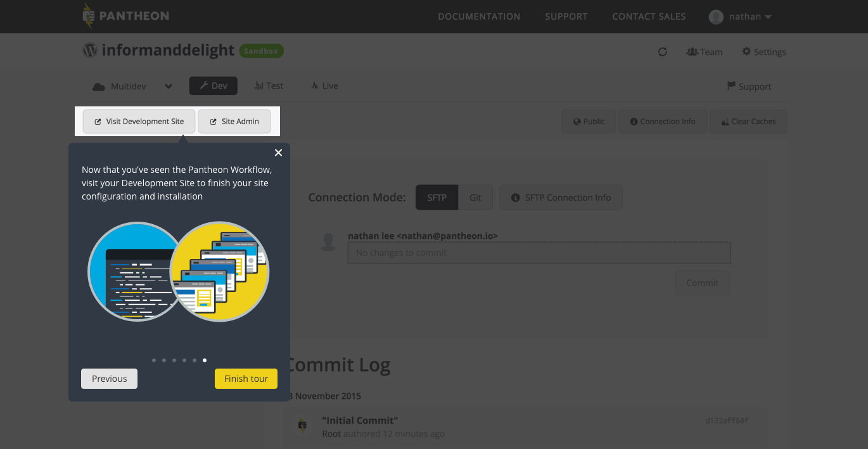Select SFTP connection mode
Screen dimensions: 868x449
point(437,198)
